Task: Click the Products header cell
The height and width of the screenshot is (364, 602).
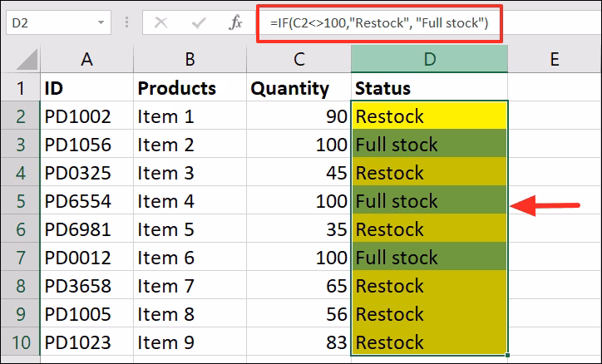Action: coord(190,88)
